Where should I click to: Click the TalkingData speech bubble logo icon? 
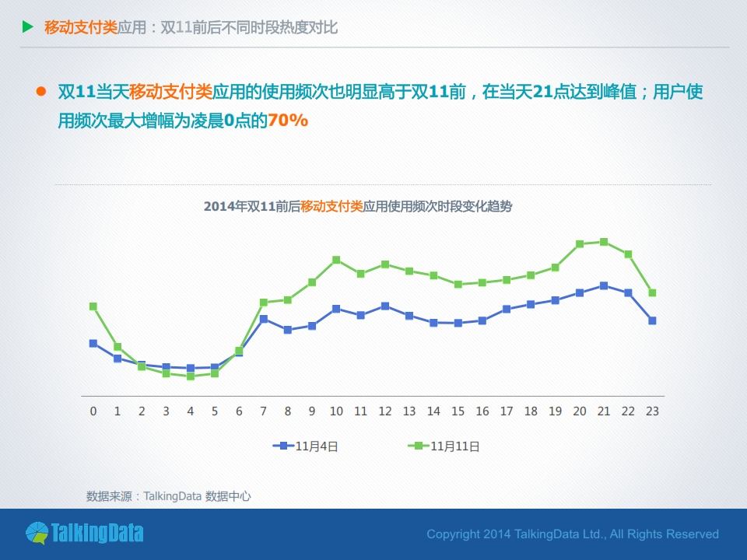[37, 534]
